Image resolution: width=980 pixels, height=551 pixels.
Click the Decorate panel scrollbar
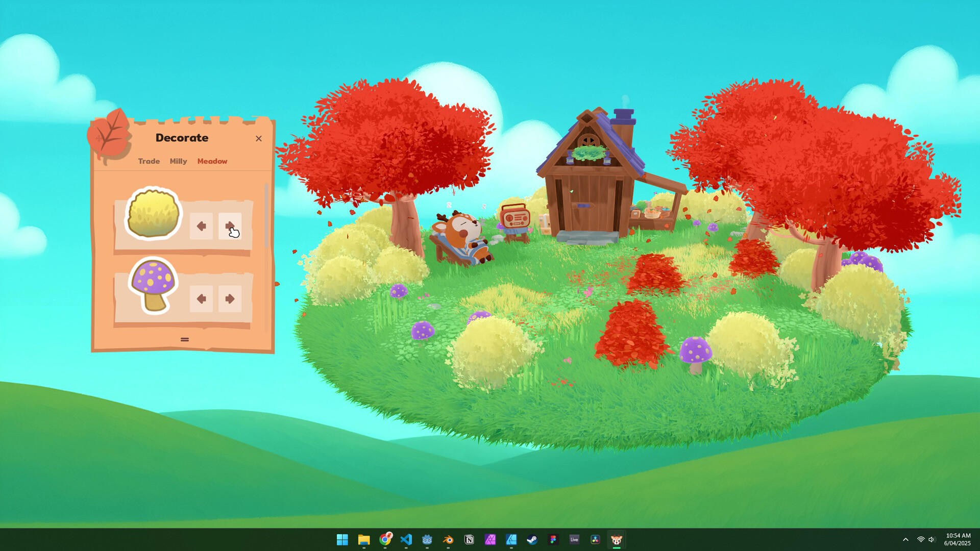pos(266,214)
